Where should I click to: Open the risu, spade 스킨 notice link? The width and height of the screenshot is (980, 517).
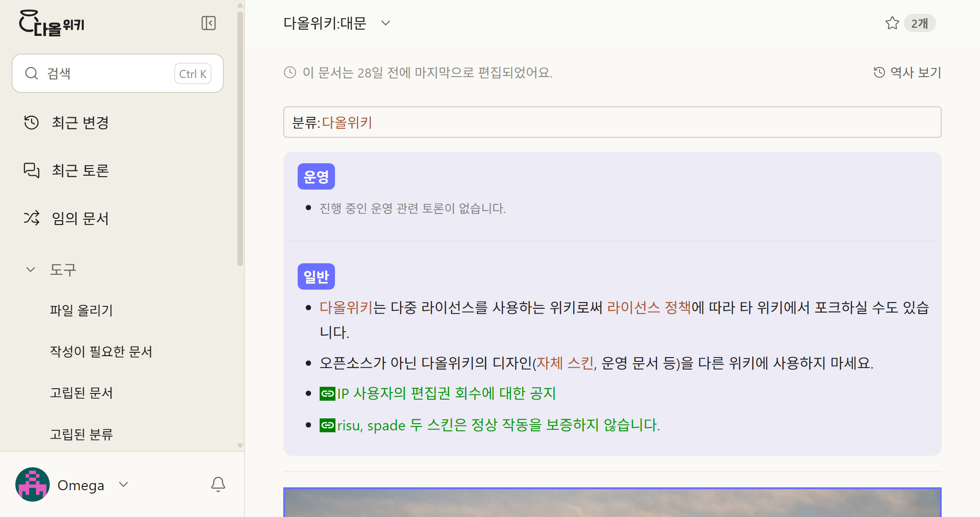(x=499, y=425)
